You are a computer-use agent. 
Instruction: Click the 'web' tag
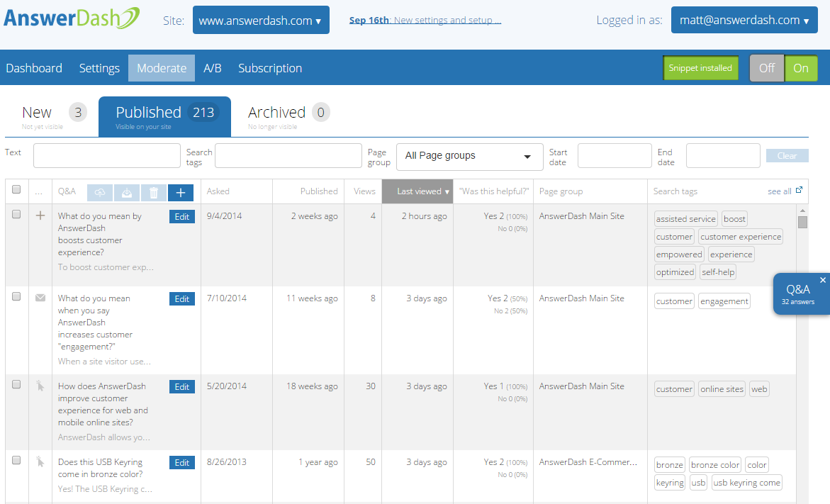tap(759, 389)
